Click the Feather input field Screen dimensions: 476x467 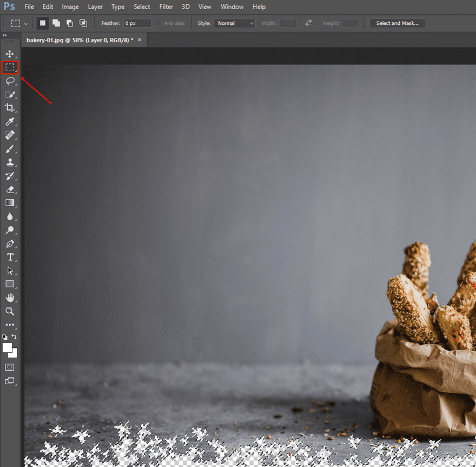(137, 23)
